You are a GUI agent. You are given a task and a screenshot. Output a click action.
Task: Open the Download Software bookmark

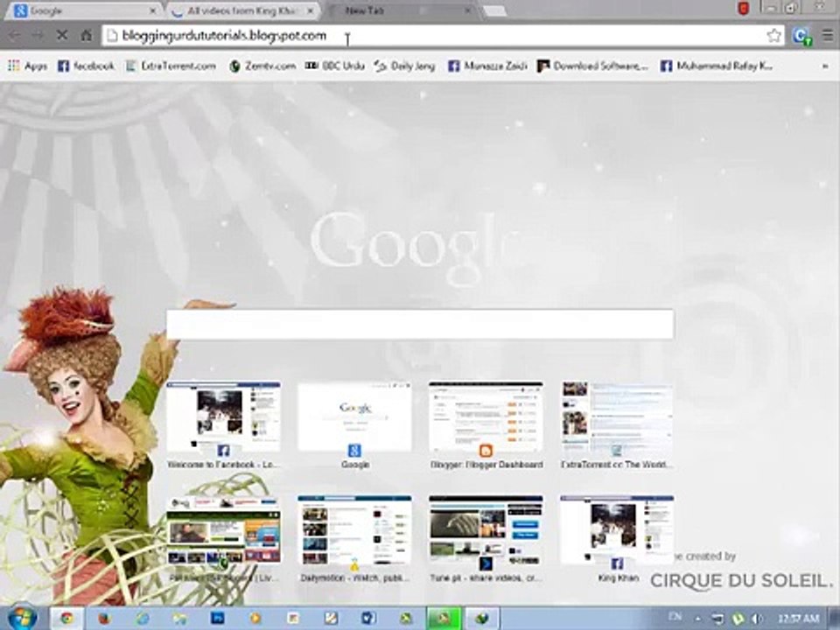(592, 66)
